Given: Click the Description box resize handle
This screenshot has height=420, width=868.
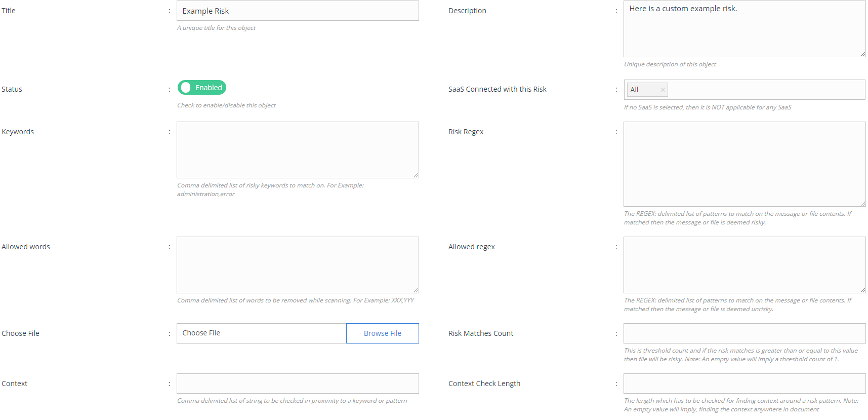Looking at the screenshot, I should point(863,54).
